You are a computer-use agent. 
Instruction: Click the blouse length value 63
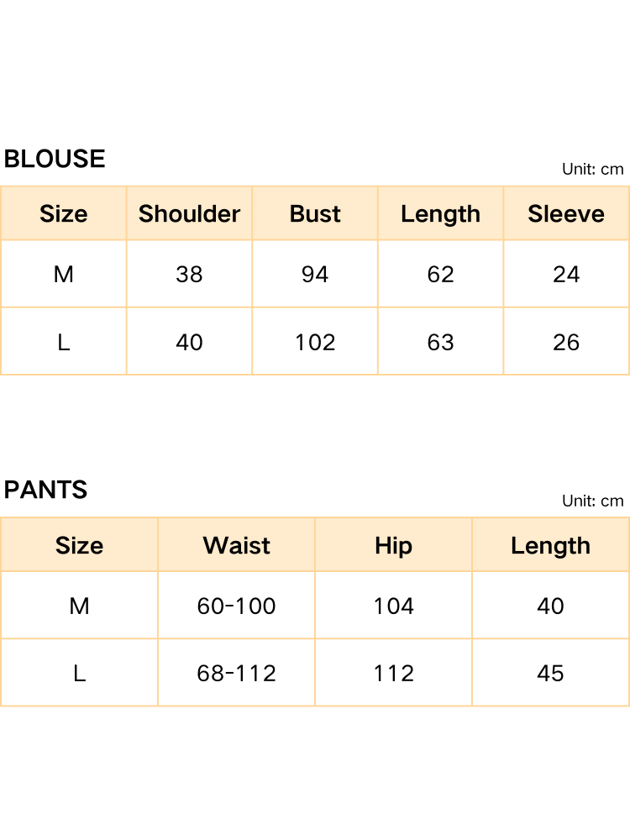[x=440, y=343]
